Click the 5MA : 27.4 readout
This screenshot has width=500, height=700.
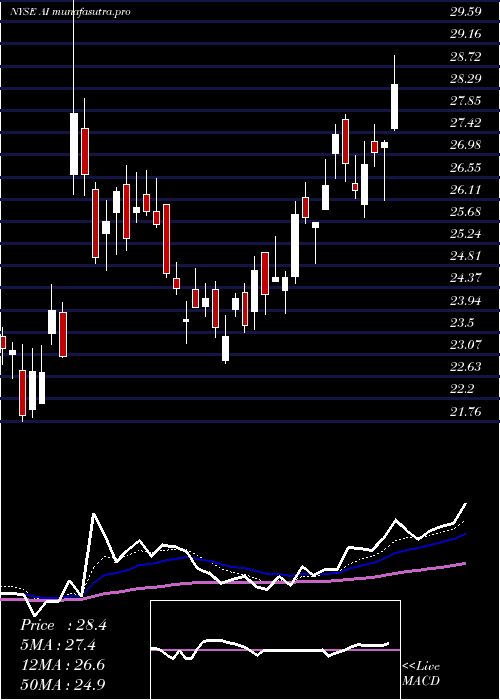point(58,645)
